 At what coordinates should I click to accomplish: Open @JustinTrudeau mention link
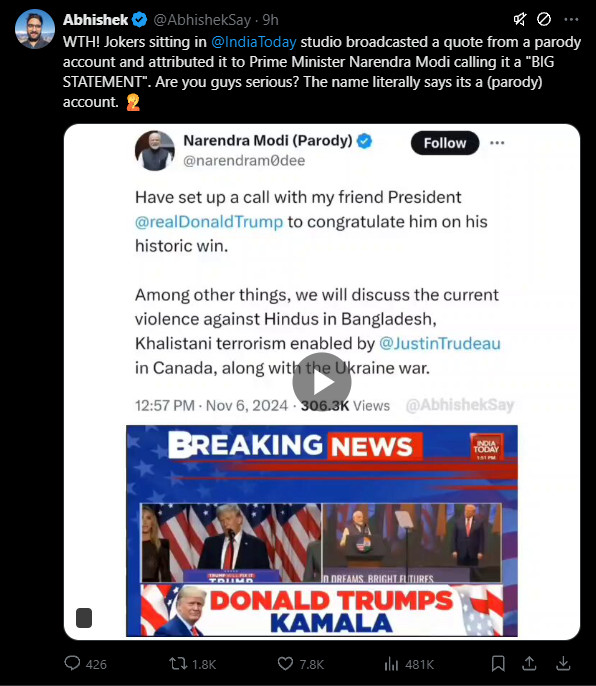click(x=440, y=343)
